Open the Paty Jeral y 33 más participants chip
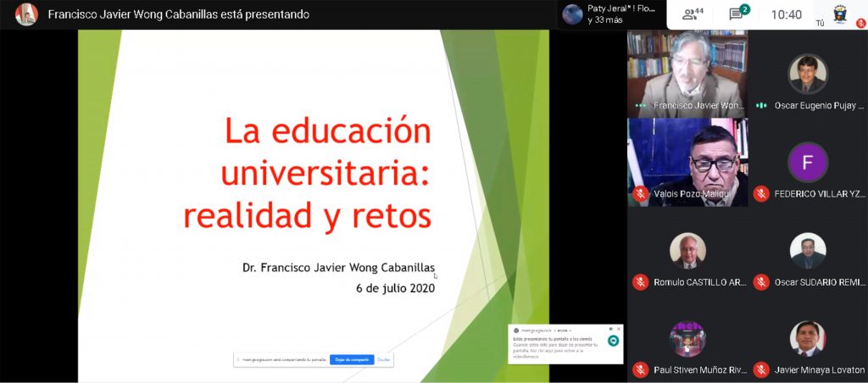This screenshot has width=868, height=383. (x=611, y=14)
